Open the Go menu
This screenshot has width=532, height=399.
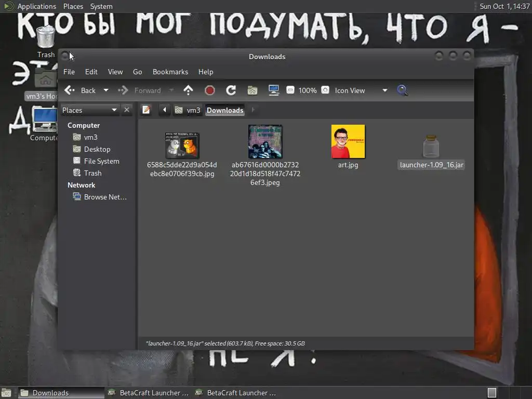137,72
